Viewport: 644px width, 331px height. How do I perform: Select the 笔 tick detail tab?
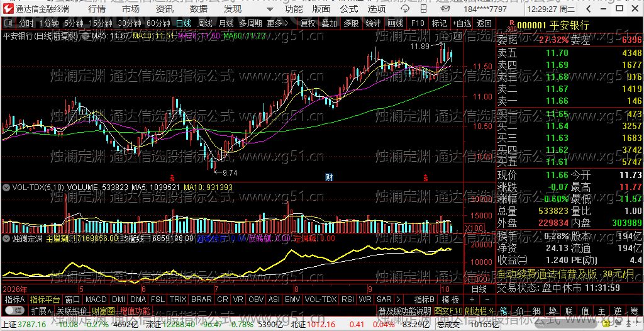[x=504, y=310]
